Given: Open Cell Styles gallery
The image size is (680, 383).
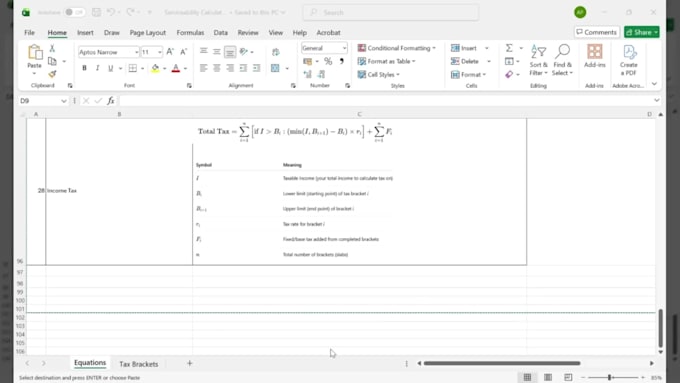Looking at the screenshot, I should [x=379, y=75].
